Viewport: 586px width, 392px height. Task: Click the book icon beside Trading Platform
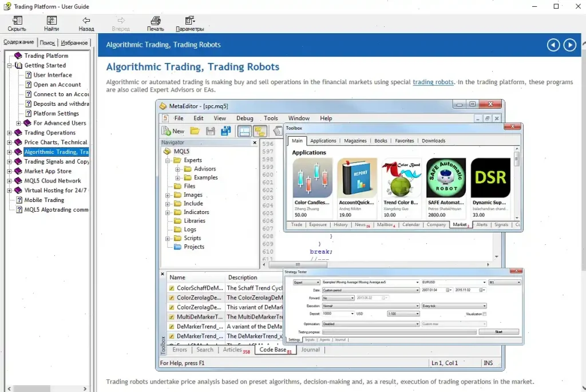coord(18,56)
